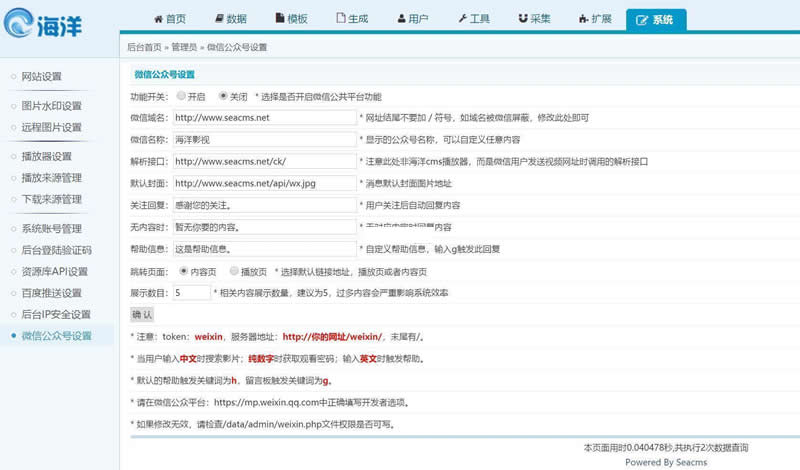
Task: Click the wrench icon beside 工具
Action: coord(462,18)
